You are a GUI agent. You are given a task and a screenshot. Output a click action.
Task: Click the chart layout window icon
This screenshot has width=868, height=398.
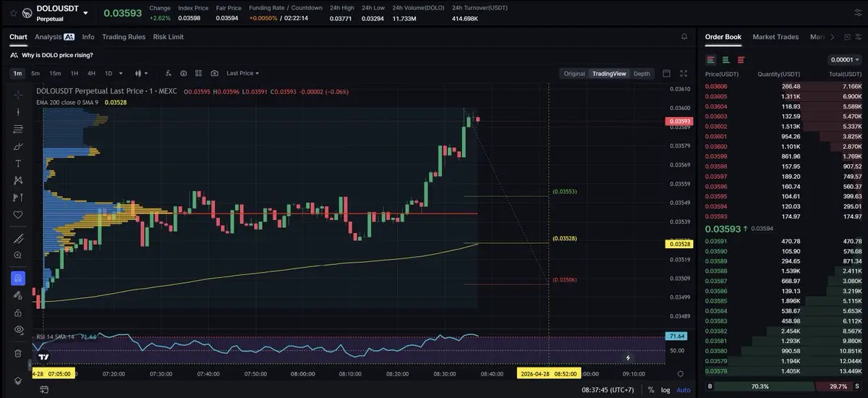(x=666, y=73)
